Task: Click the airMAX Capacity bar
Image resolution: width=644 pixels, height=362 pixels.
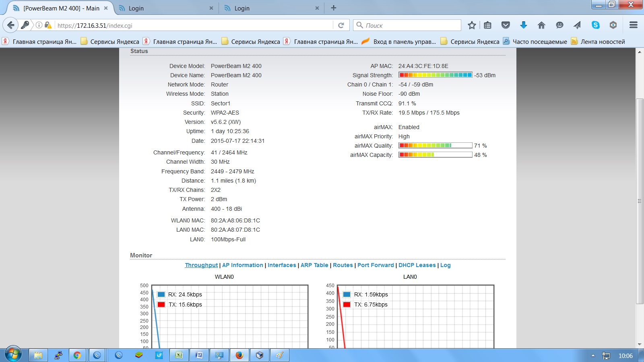Action: point(435,154)
